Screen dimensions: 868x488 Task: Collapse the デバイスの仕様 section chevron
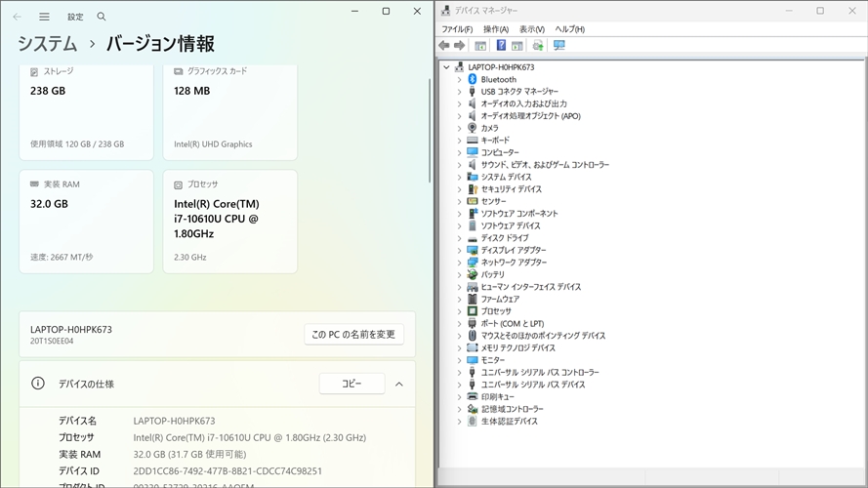click(399, 385)
